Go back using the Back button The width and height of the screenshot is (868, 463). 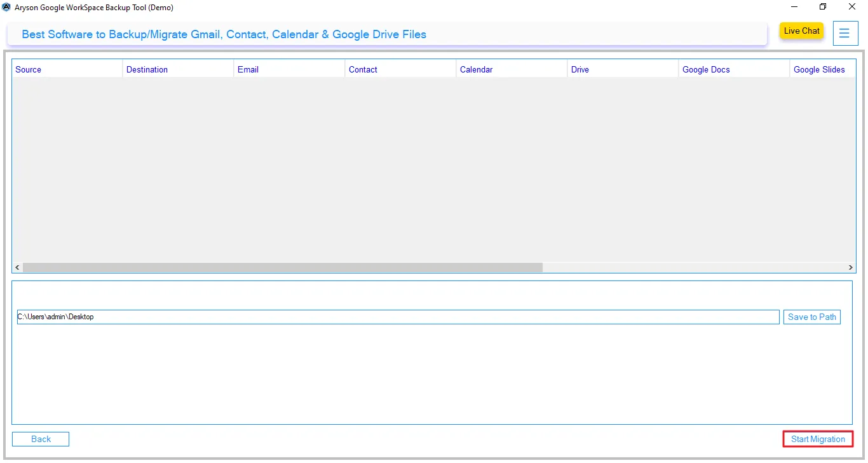click(40, 439)
